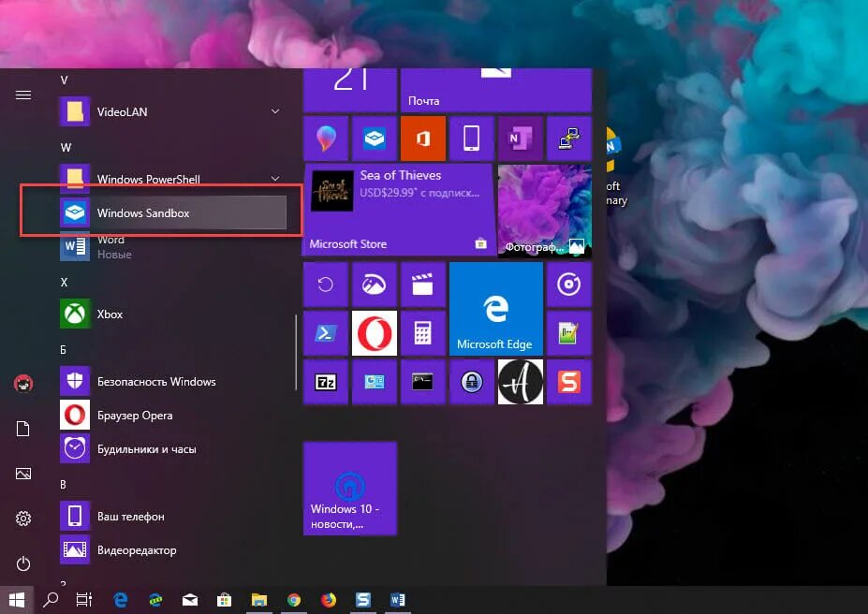The image size is (868, 614).
Task: Open the 7-Zip tile
Action: [x=326, y=382]
